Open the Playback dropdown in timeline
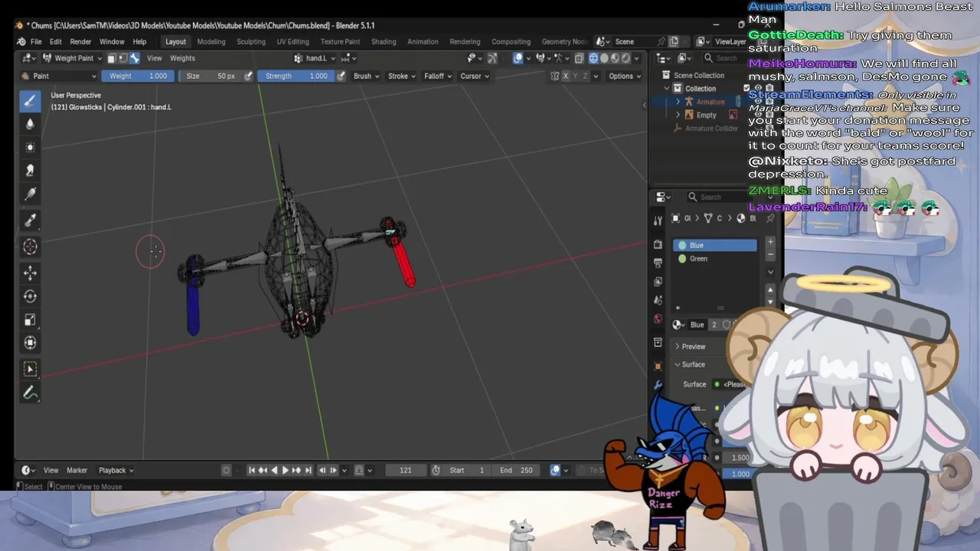The image size is (980, 551). (116, 470)
